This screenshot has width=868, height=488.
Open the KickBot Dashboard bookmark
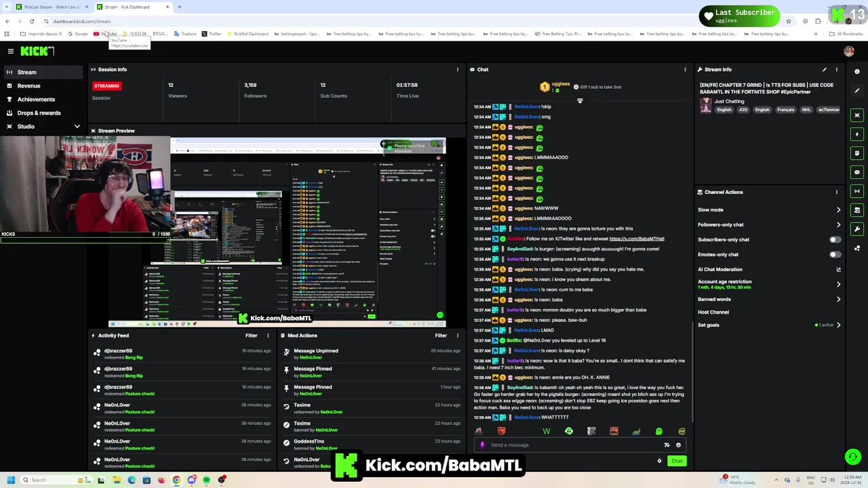pos(248,34)
